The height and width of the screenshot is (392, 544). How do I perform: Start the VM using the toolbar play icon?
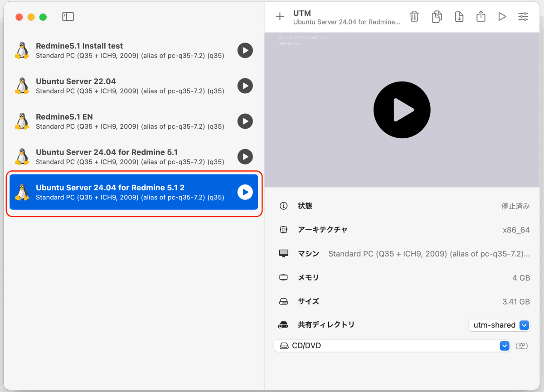tap(502, 17)
